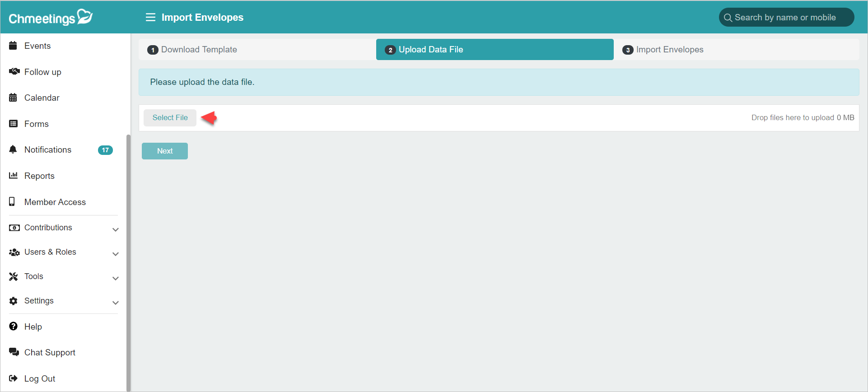Open Calendar in the sidebar
Screen dimensions: 868x392
42,98
